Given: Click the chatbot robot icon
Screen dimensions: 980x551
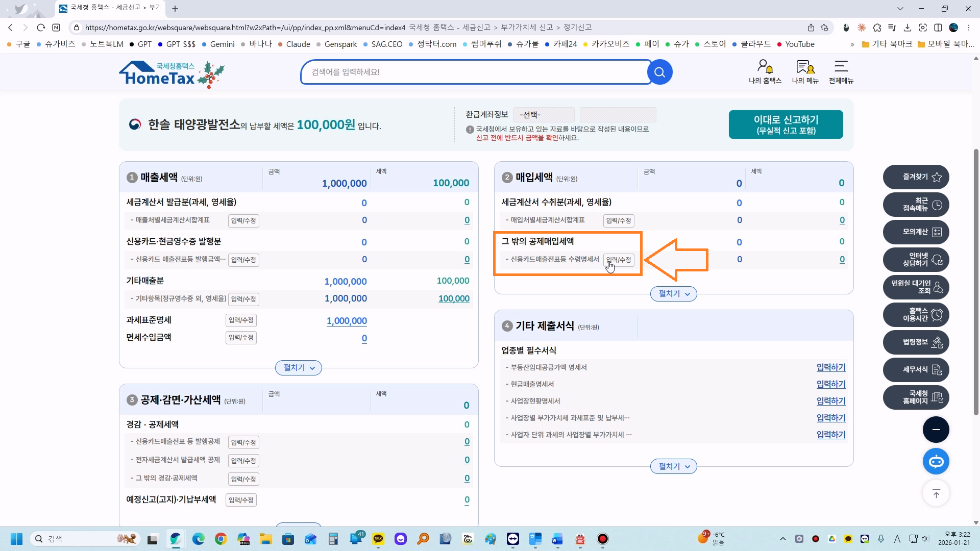Looking at the screenshot, I should click(x=936, y=462).
